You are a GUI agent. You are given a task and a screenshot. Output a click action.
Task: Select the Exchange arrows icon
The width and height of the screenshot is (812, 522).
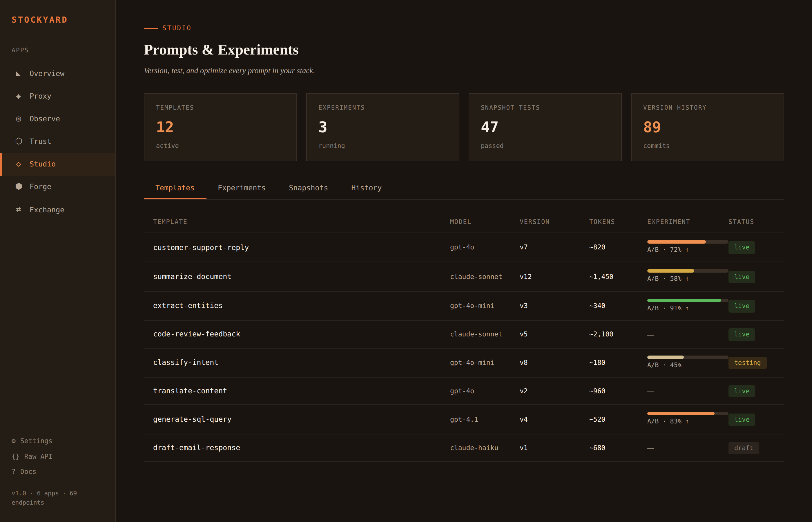pyautogui.click(x=19, y=209)
